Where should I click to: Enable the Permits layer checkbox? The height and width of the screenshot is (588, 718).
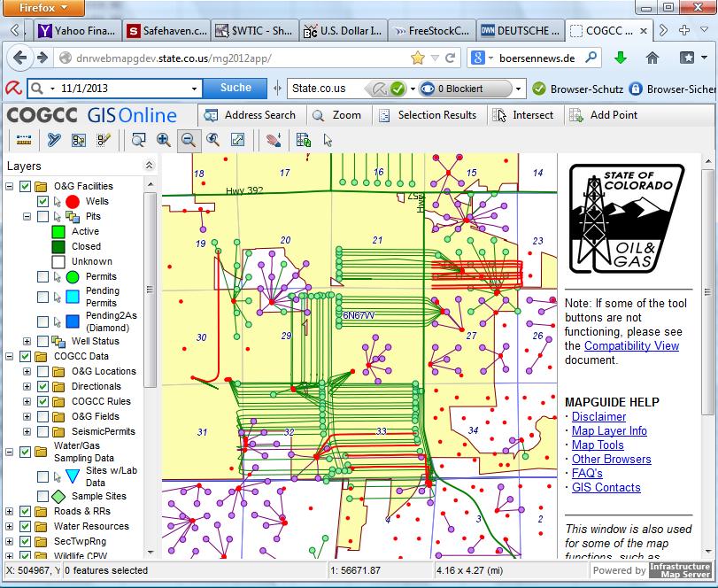[x=43, y=277]
